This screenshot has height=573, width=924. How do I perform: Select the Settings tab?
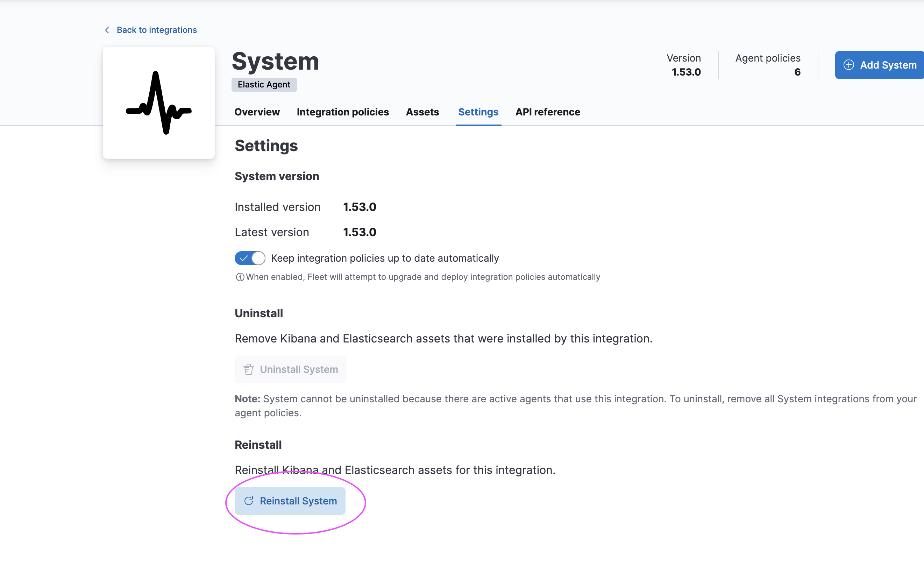(478, 112)
